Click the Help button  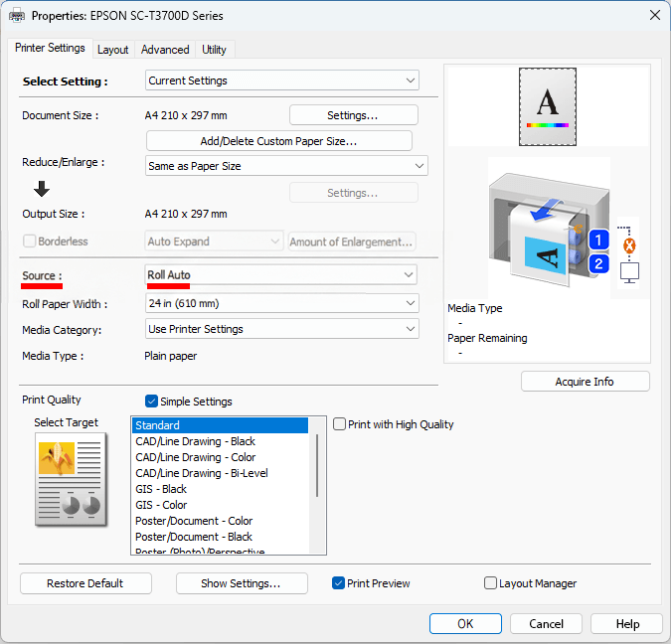[627, 623]
